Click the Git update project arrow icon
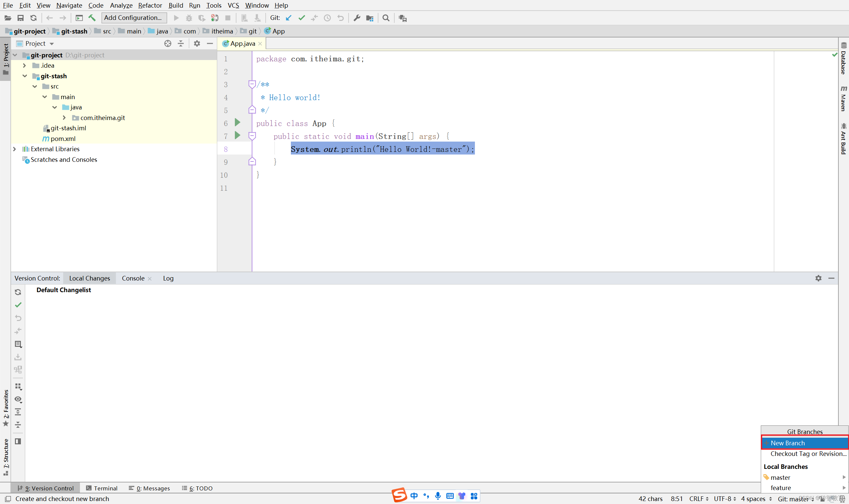Screen dimensions: 849x504 pyautogui.click(x=288, y=18)
